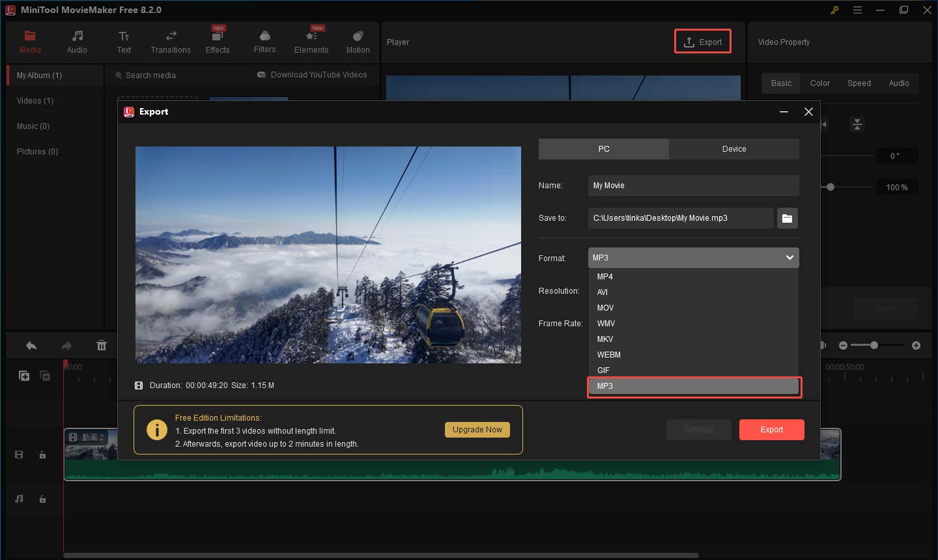Toggle the video track lock
The image size is (938, 560).
pyautogui.click(x=42, y=455)
